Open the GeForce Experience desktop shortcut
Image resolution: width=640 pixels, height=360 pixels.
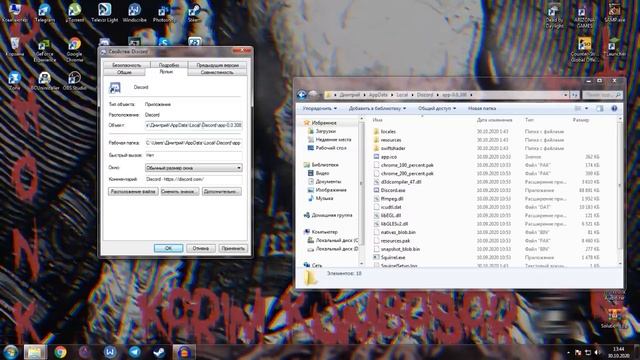[x=44, y=50]
